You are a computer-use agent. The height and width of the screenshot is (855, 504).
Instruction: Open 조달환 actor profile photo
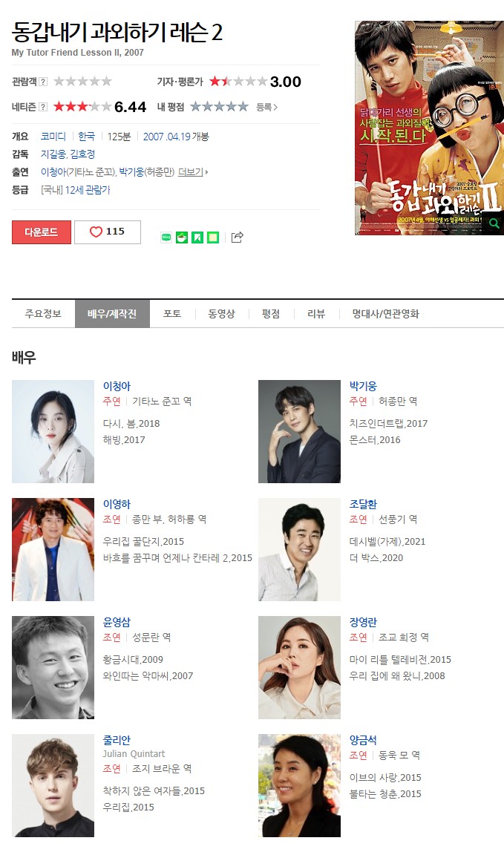[299, 549]
